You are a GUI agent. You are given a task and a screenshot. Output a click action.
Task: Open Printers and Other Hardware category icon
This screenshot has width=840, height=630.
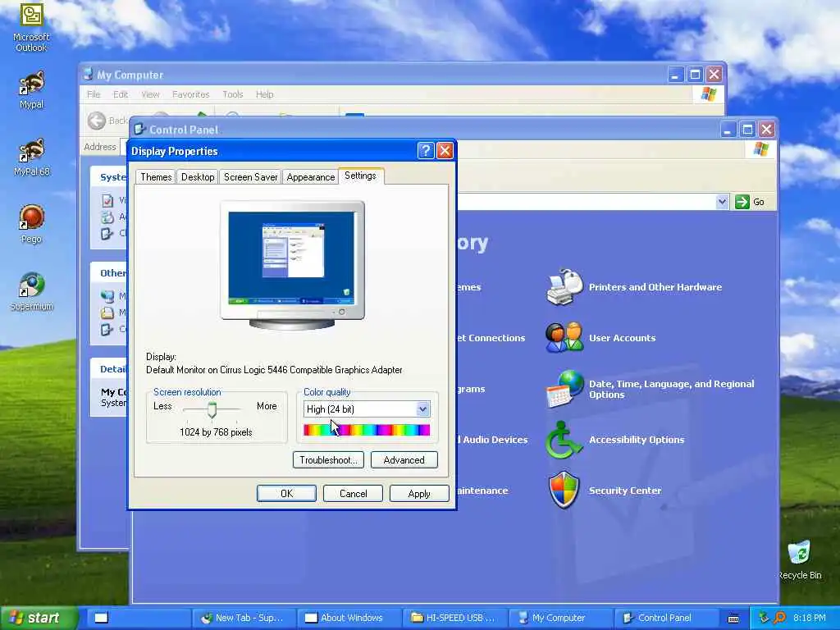point(564,286)
